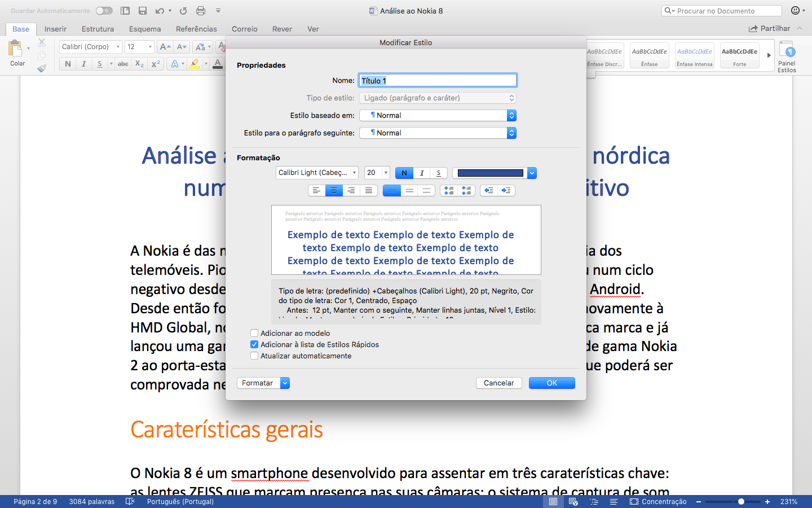The image size is (812, 508).
Task: Decrease indent in style dialog
Action: (x=489, y=190)
